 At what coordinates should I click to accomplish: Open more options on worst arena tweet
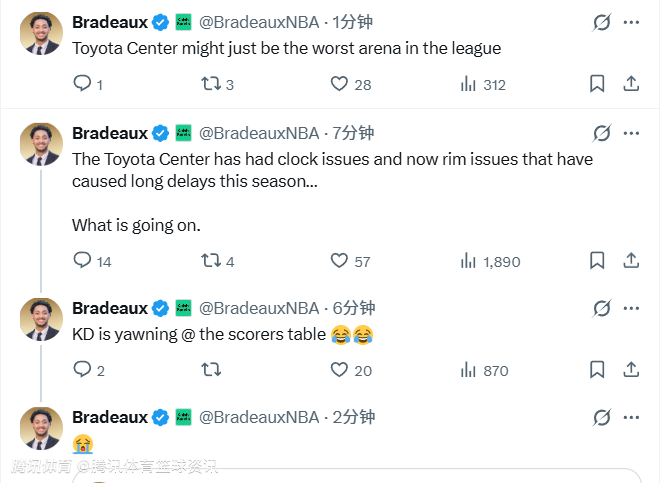click(x=631, y=22)
